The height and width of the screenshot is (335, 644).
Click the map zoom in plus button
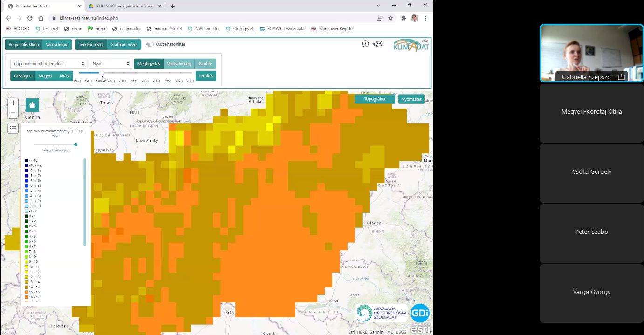pos(13,103)
